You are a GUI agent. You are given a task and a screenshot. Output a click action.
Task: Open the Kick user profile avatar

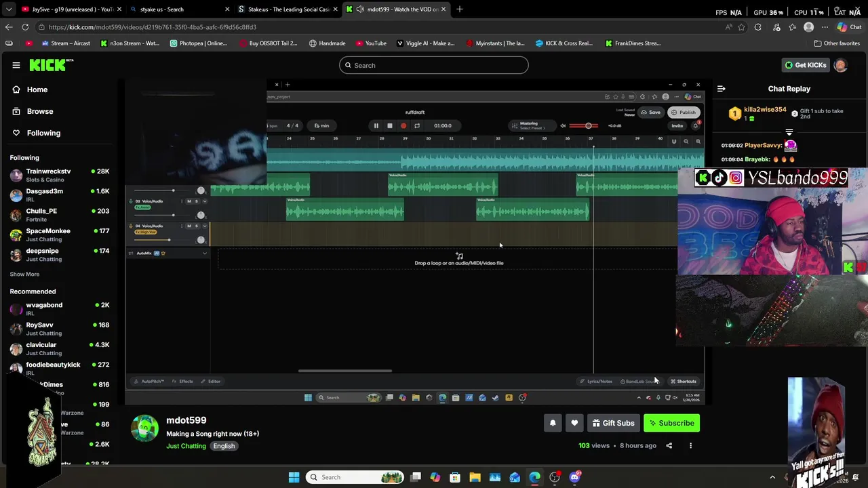[x=840, y=65]
